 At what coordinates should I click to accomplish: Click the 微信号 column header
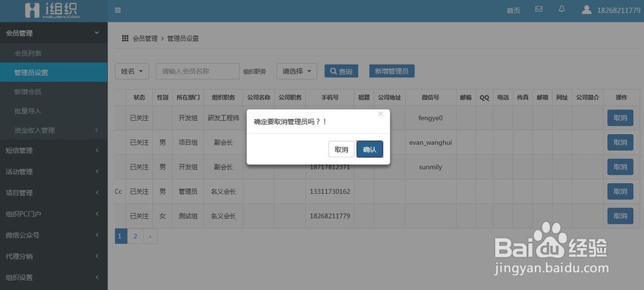[430, 98]
